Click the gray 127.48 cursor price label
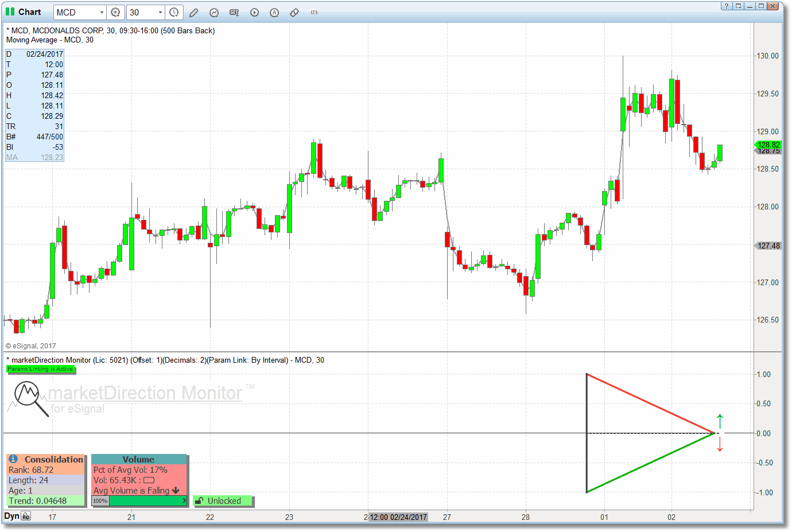The height and width of the screenshot is (532, 792). click(768, 246)
